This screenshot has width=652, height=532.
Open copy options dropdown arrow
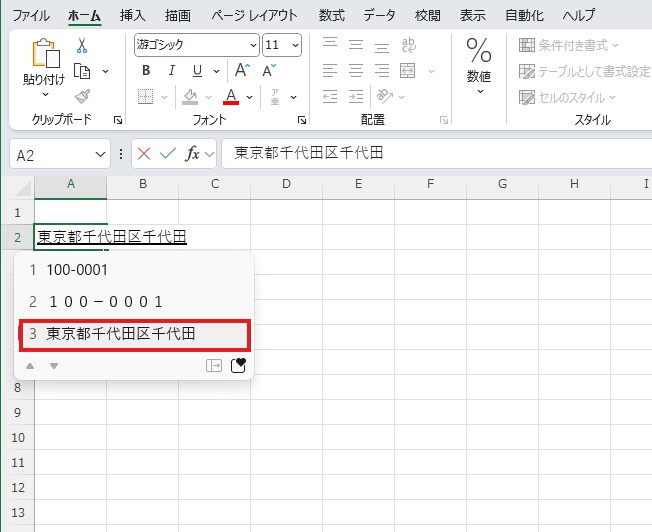click(x=106, y=72)
